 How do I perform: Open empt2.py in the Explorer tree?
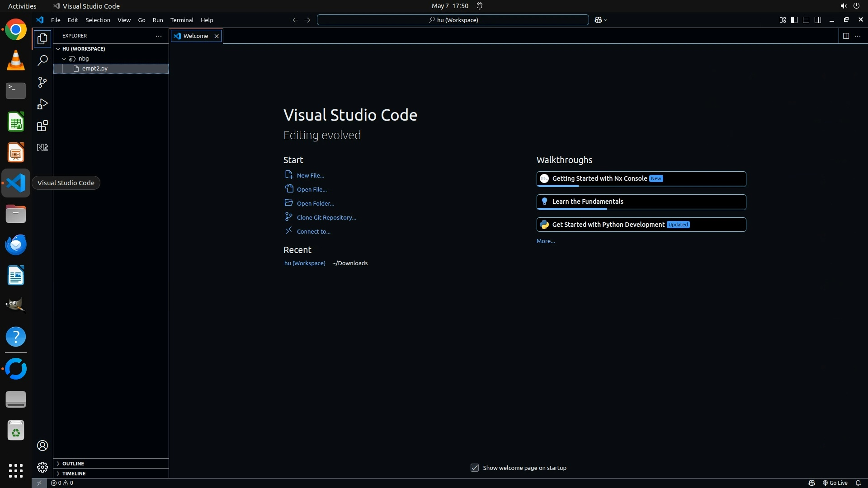[94, 68]
